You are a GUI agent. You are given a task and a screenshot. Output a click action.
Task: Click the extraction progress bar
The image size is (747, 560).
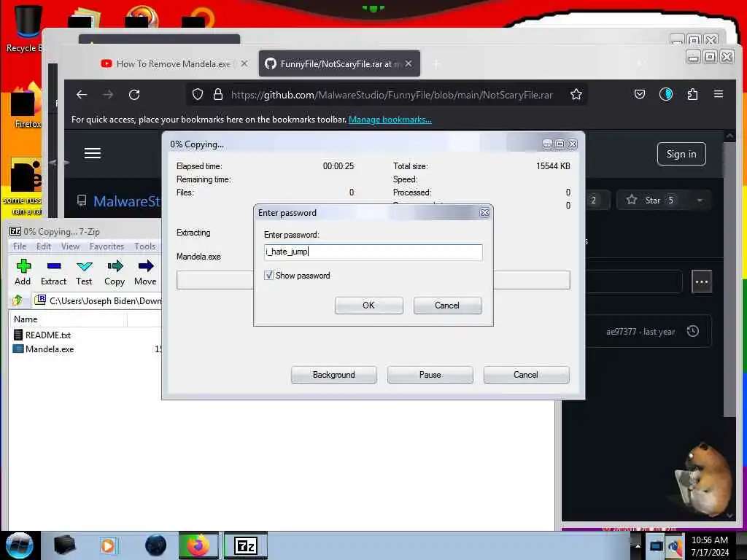tap(373, 280)
